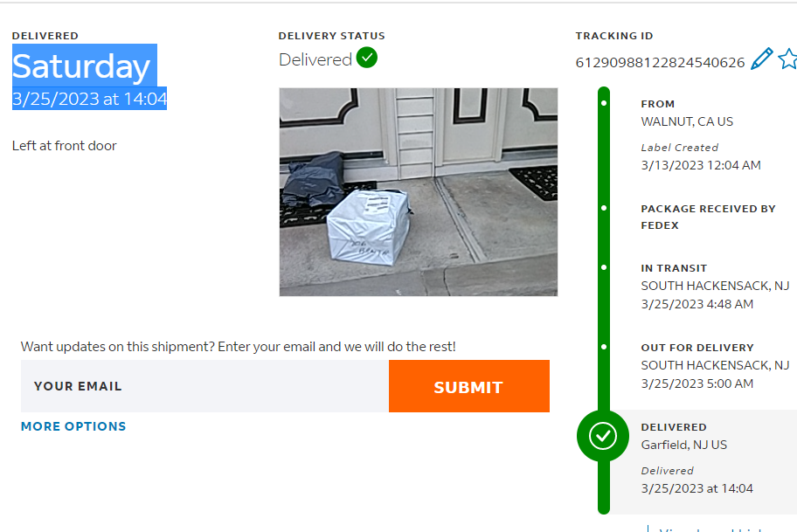The height and width of the screenshot is (532, 797).
Task: Click the green checkmark next to Delivered status
Action: coord(366,58)
